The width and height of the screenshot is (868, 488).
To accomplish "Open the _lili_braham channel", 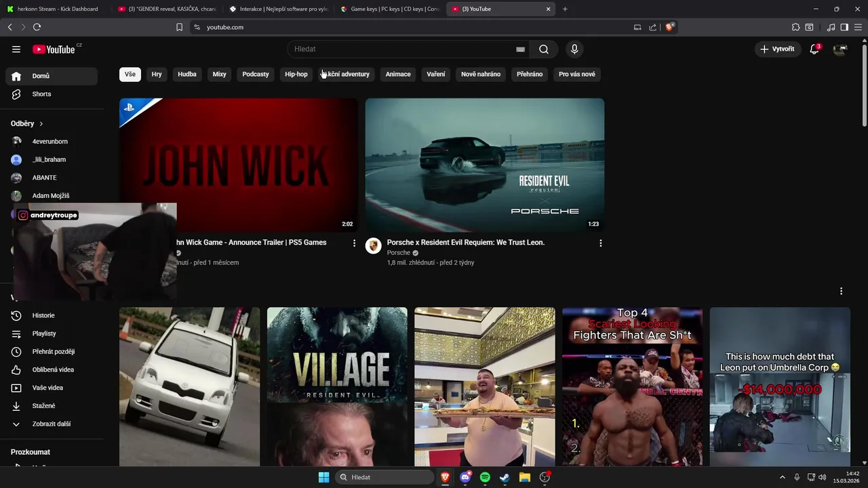I will [x=52, y=159].
